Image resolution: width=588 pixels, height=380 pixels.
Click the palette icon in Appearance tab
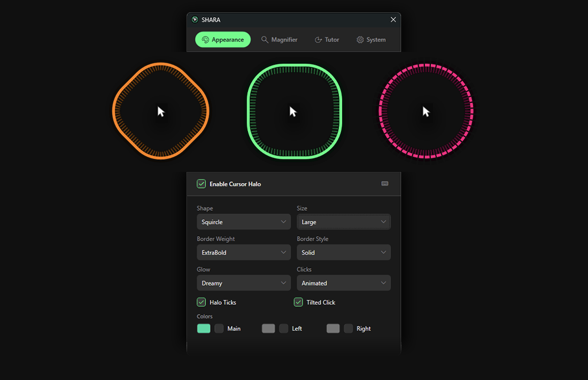205,40
